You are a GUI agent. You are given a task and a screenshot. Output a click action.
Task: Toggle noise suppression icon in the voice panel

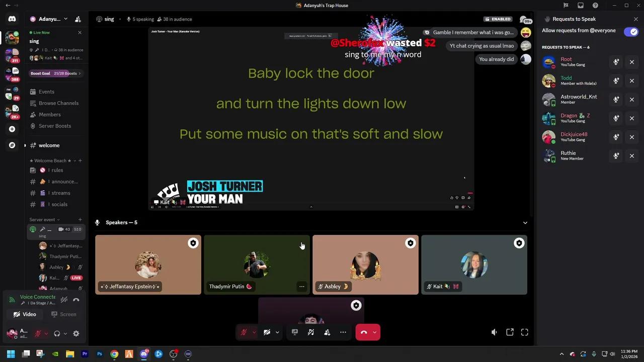click(64, 300)
